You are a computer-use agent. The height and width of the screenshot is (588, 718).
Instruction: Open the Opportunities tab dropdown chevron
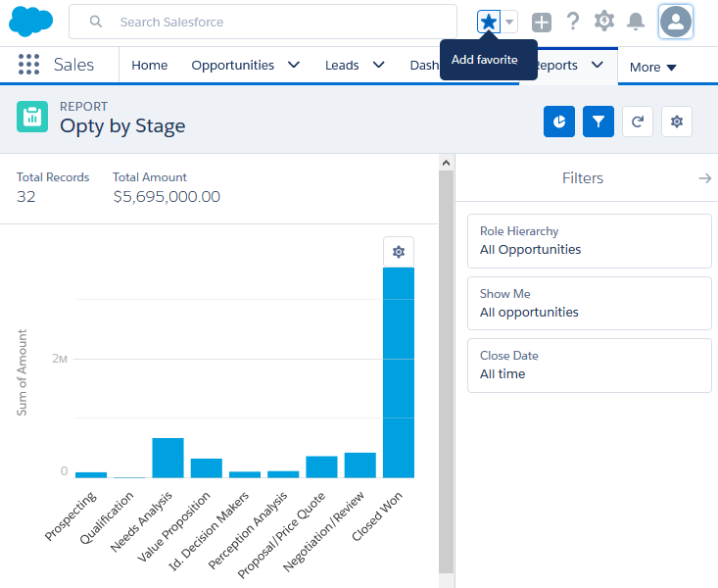click(x=294, y=66)
